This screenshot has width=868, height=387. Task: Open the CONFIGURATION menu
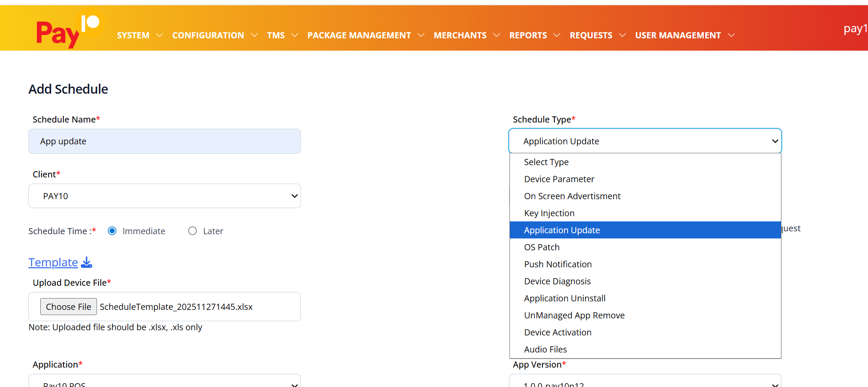tap(214, 35)
